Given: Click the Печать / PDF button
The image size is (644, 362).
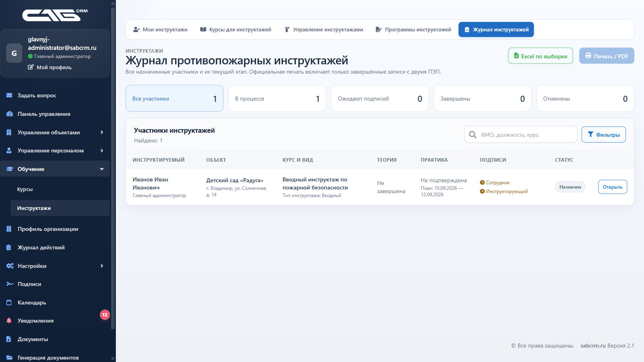Looking at the screenshot, I should pos(607,56).
